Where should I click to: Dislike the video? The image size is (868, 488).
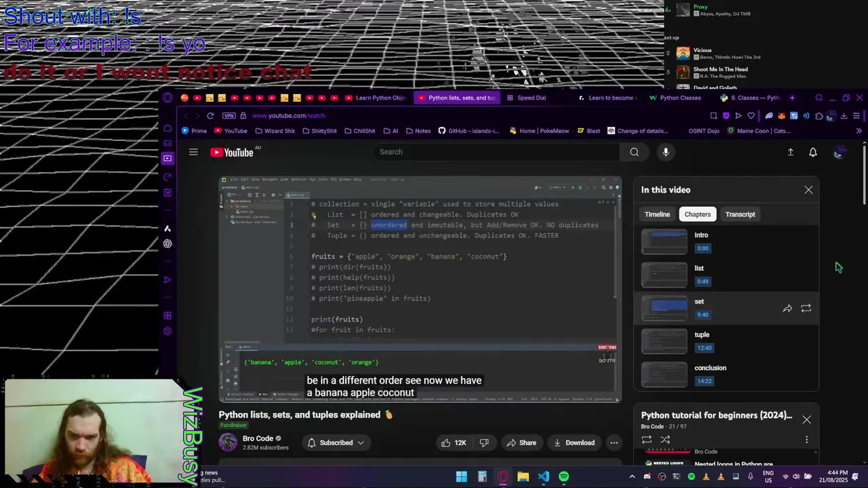point(484,443)
